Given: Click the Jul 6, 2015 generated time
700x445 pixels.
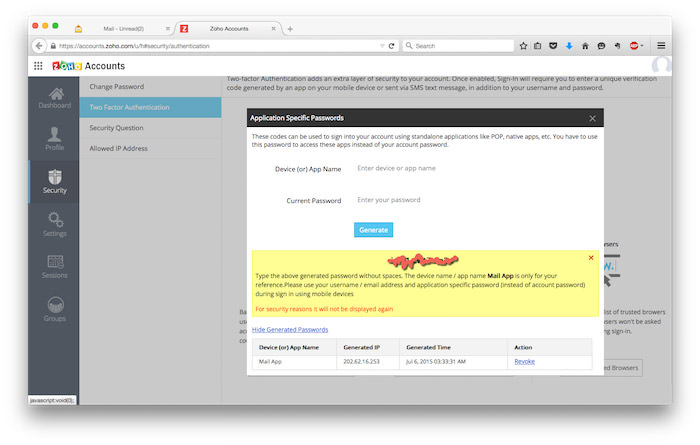Looking at the screenshot, I should click(436, 362).
